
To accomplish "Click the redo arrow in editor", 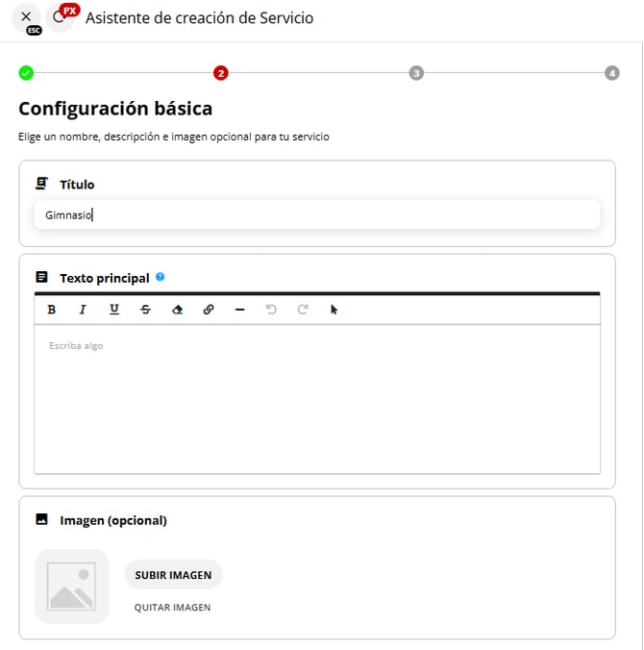I will tap(303, 310).
